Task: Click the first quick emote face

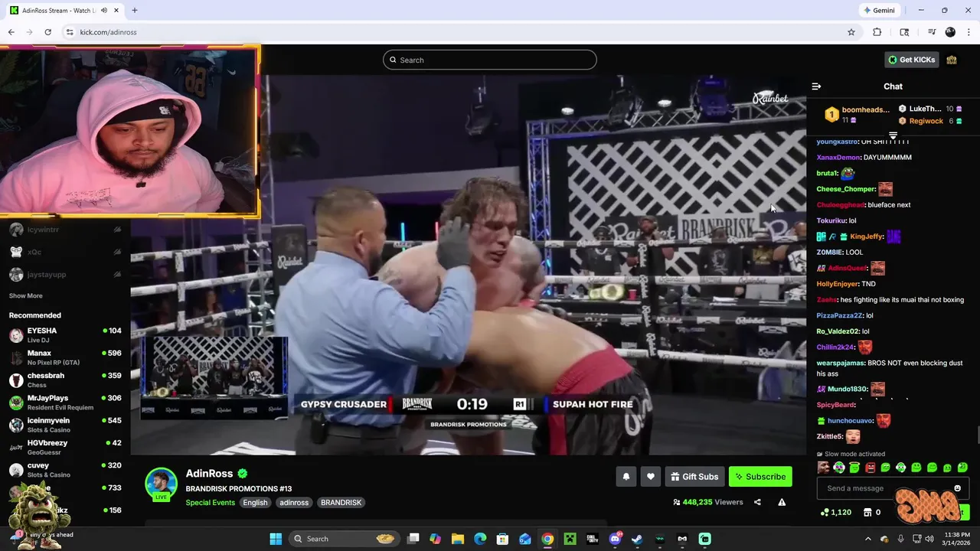Action: 823,468
